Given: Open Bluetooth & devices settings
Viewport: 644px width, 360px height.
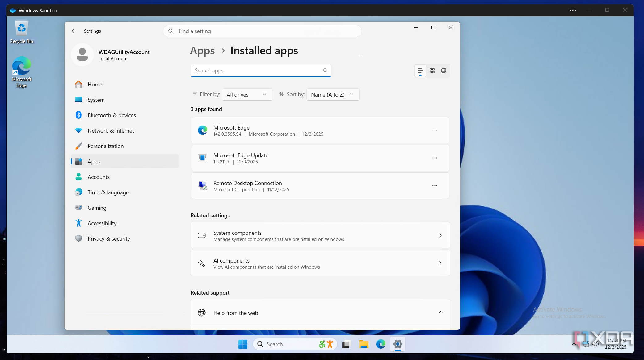Looking at the screenshot, I should coord(112,115).
